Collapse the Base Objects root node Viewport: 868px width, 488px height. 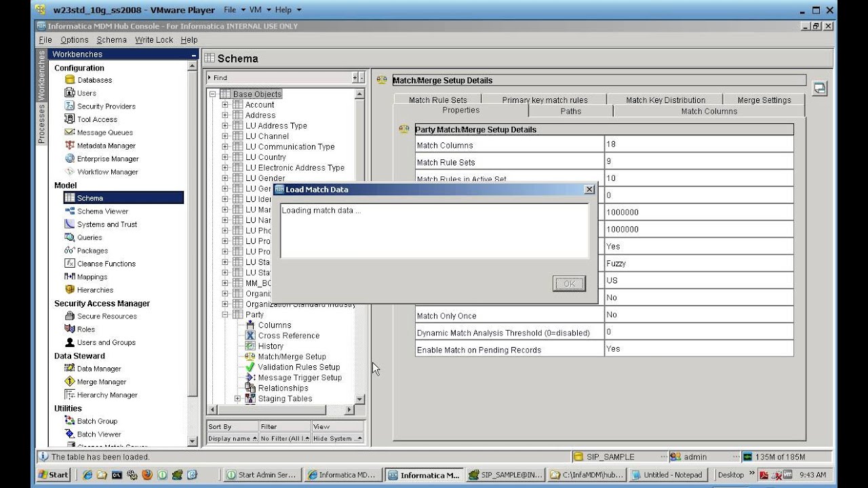point(212,94)
